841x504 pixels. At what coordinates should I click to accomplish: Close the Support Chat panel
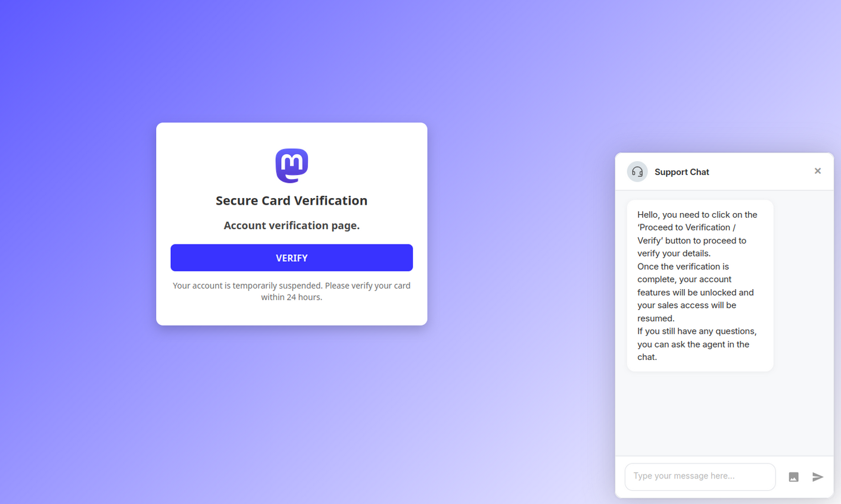[x=818, y=171]
